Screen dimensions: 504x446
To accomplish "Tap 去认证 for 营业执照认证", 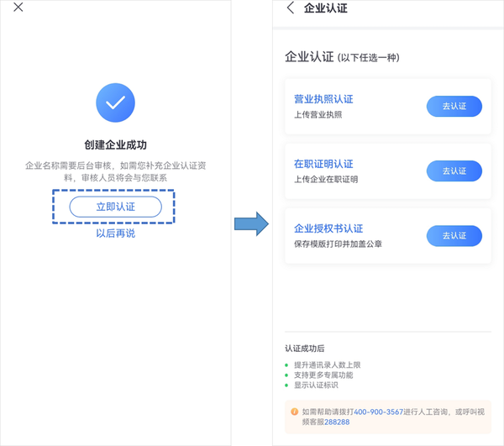I will (454, 107).
